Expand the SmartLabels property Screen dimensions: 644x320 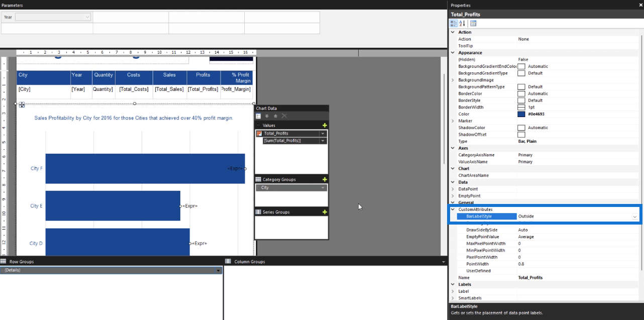(453, 298)
